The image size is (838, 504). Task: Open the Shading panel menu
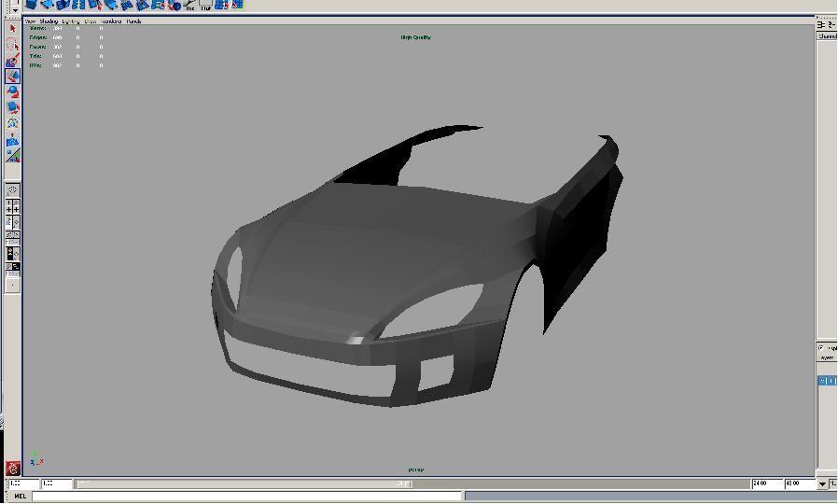48,21
